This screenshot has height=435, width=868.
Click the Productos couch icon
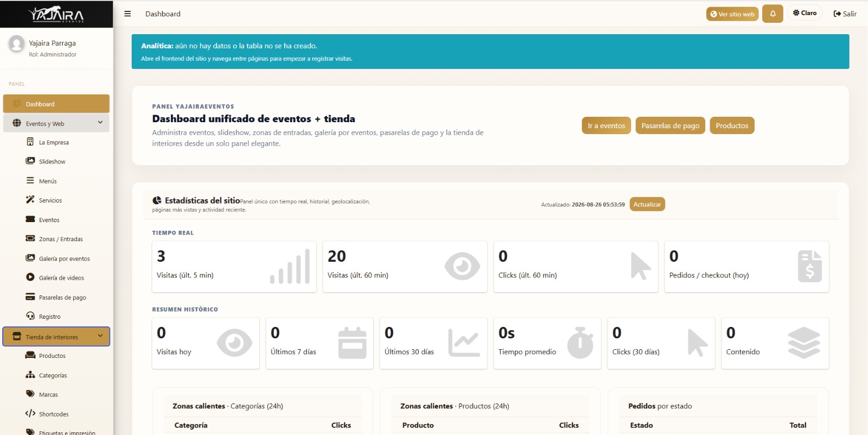pos(30,355)
